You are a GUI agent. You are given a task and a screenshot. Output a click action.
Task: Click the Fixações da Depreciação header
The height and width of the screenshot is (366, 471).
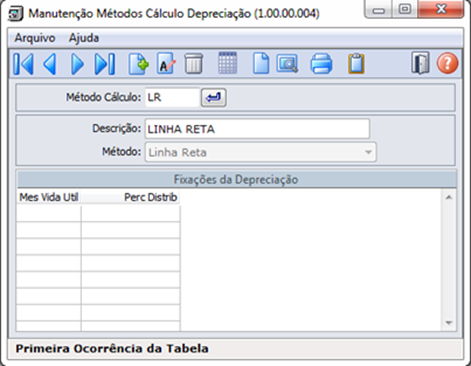(236, 179)
